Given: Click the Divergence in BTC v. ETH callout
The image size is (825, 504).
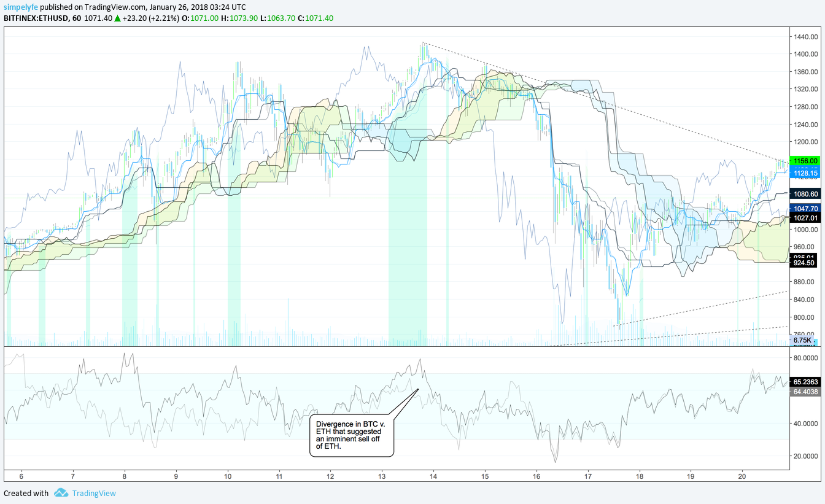Looking at the screenshot, I should pos(352,435).
